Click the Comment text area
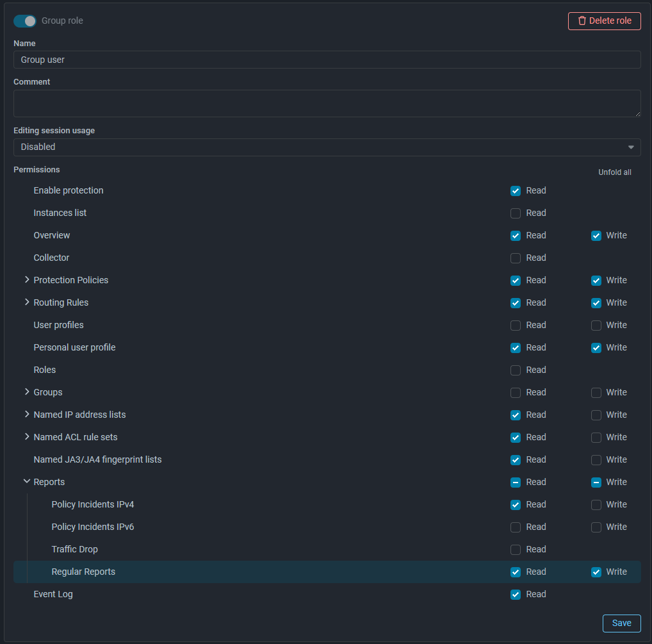This screenshot has width=652, height=644. [x=327, y=104]
